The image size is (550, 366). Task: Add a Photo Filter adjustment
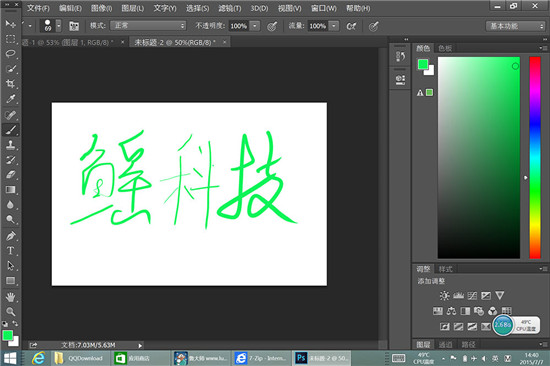(479, 311)
